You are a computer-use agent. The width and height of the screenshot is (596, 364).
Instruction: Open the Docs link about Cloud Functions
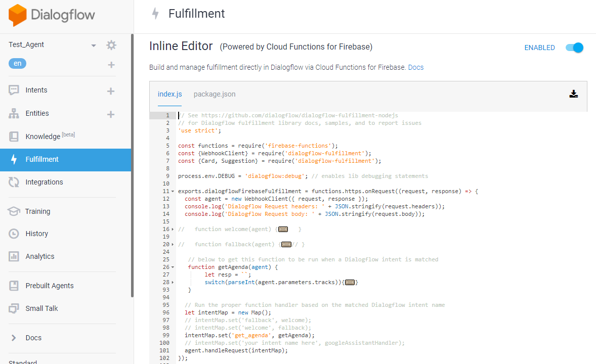click(x=415, y=67)
